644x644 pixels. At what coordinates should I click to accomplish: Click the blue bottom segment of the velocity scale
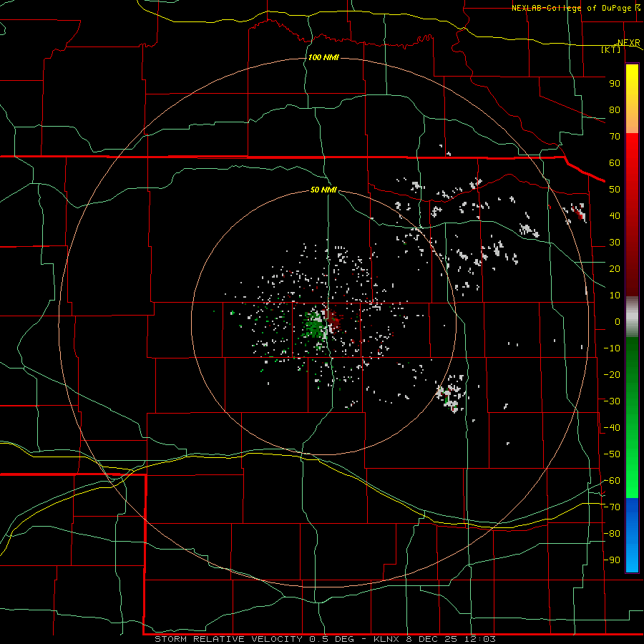632,535
